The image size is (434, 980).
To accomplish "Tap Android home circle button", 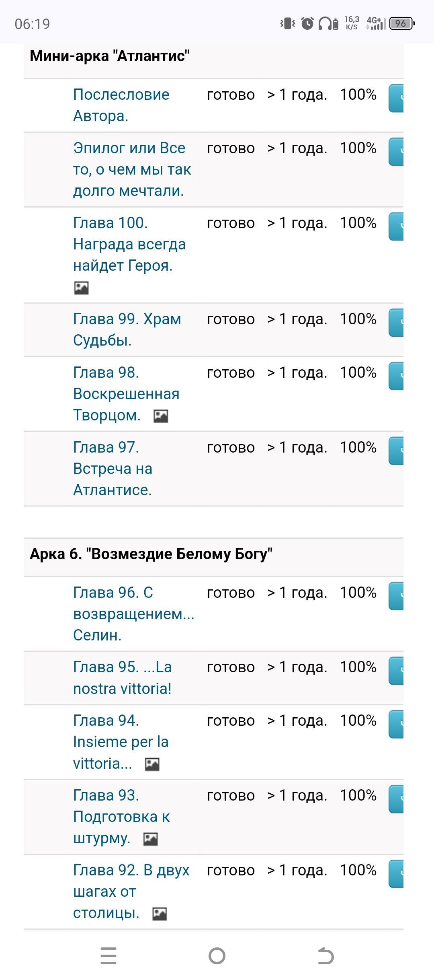I will [217, 956].
